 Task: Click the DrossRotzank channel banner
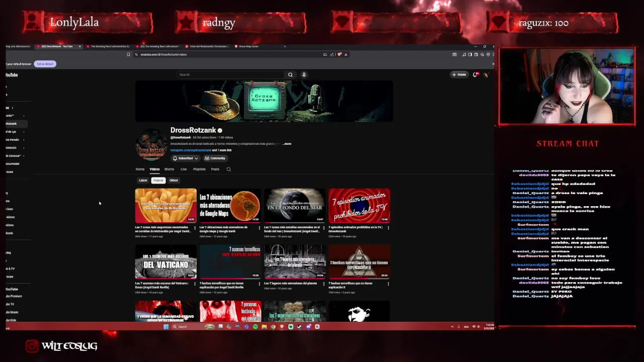[x=264, y=101]
